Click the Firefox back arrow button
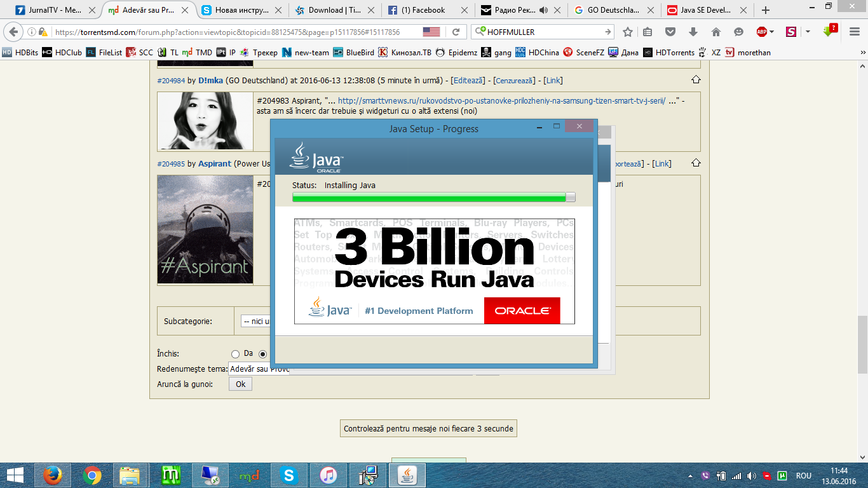Viewport: 868px width, 488px height. click(14, 32)
